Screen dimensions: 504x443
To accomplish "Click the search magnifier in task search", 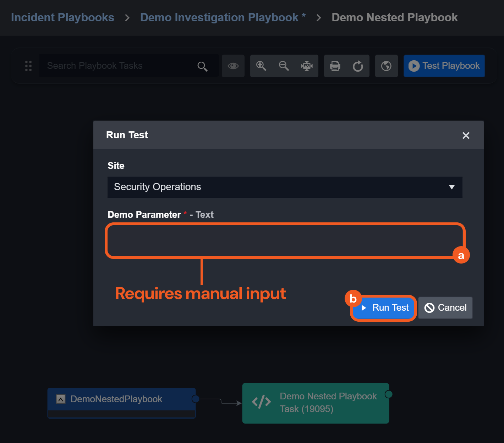I will 202,66.
